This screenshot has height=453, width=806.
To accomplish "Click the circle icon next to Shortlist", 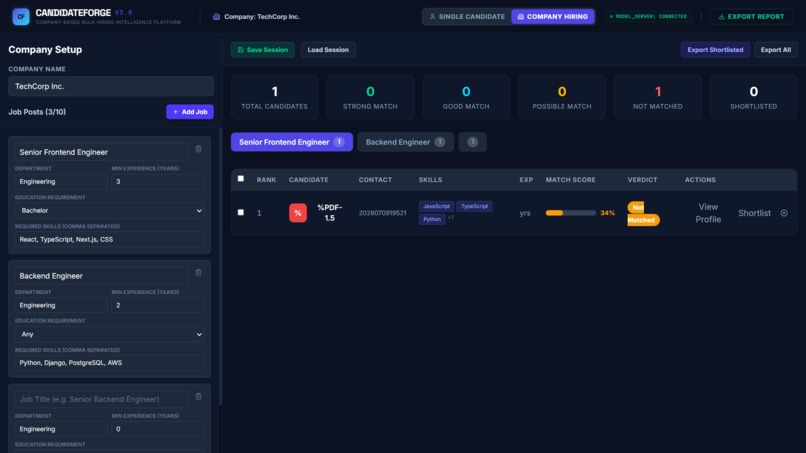I will (x=784, y=213).
